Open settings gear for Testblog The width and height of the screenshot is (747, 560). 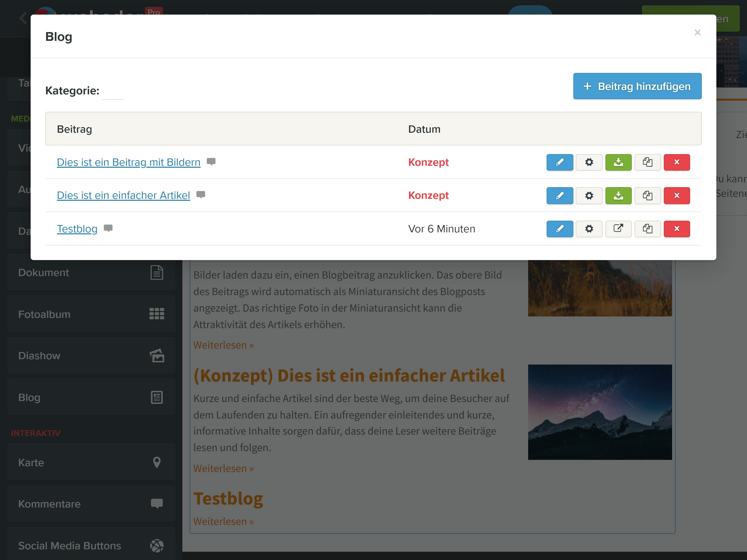589,229
